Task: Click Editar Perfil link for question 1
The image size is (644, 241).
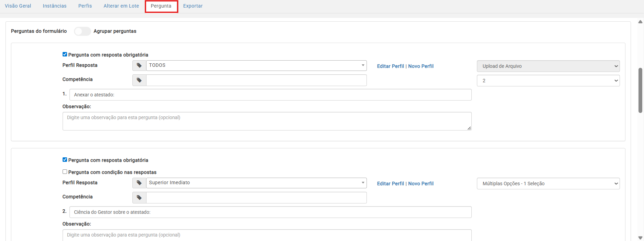Action: [x=390, y=66]
